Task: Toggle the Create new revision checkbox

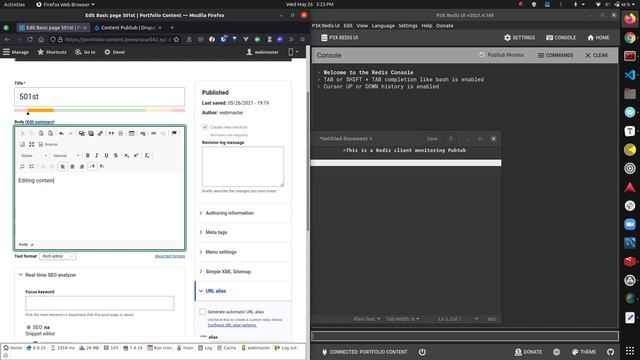Action: (205, 127)
